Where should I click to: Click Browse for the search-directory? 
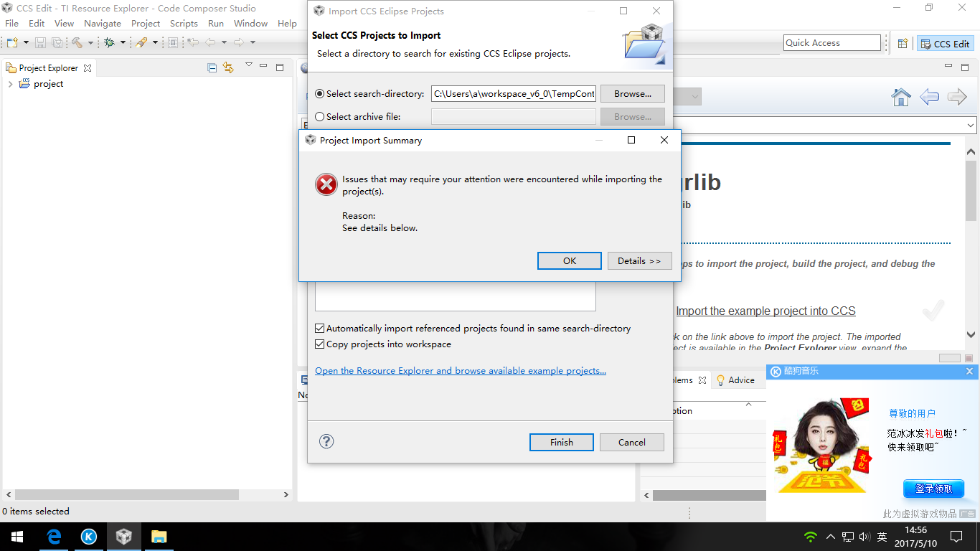(x=633, y=94)
